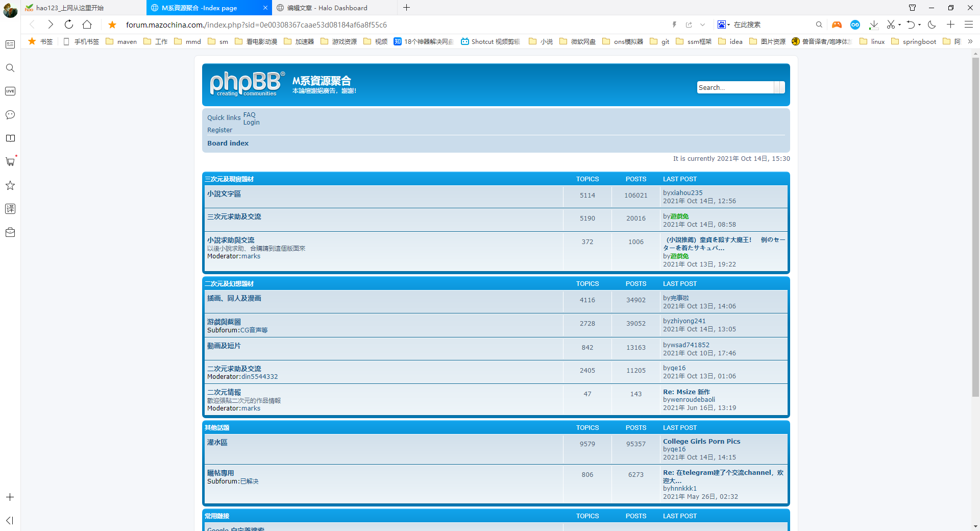Image resolution: width=980 pixels, height=531 pixels.
Task: Show more bookmarks overflow chevron
Action: (970, 41)
